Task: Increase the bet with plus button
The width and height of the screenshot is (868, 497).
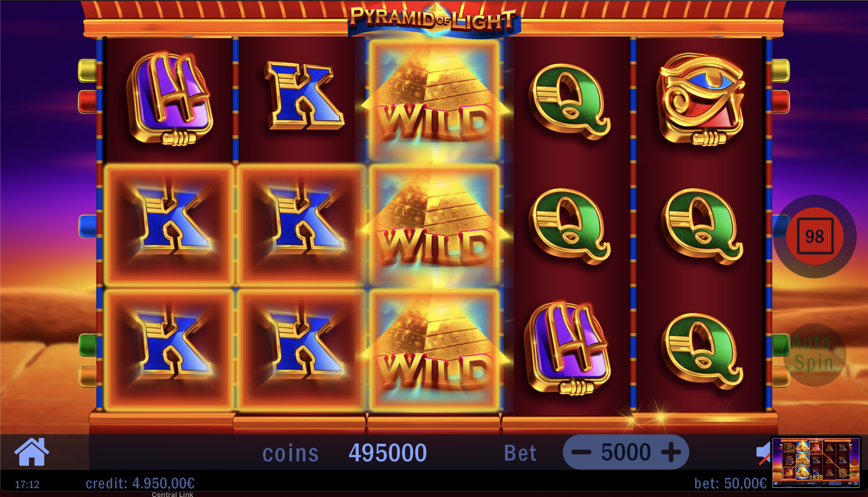Action: click(x=671, y=452)
